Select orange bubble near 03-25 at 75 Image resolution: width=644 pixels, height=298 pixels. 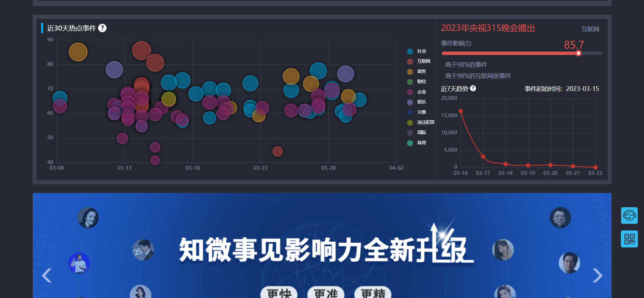click(x=291, y=76)
